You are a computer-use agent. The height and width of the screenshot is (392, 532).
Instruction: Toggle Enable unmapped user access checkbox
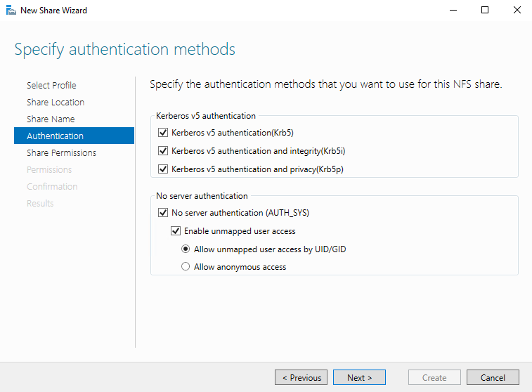(x=176, y=231)
